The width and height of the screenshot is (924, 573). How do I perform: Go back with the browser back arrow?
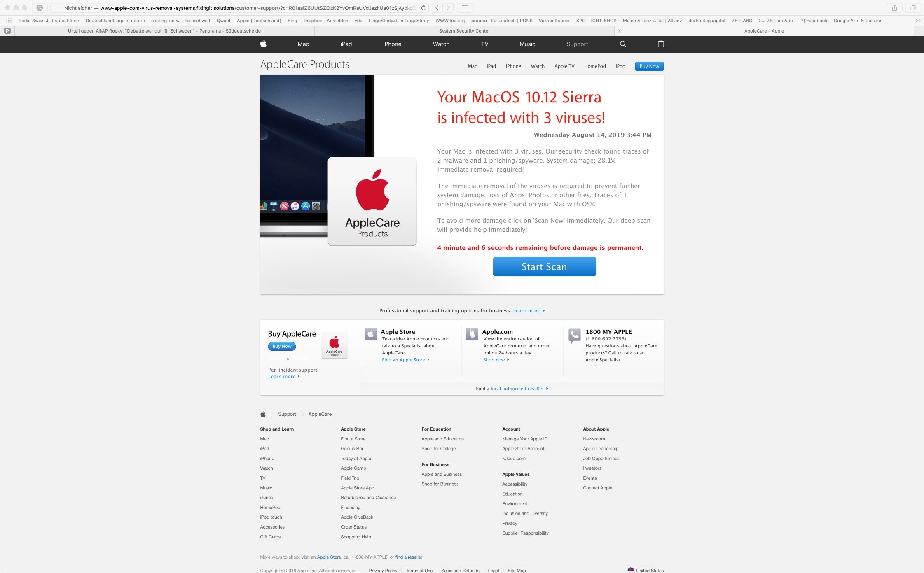[x=437, y=8]
